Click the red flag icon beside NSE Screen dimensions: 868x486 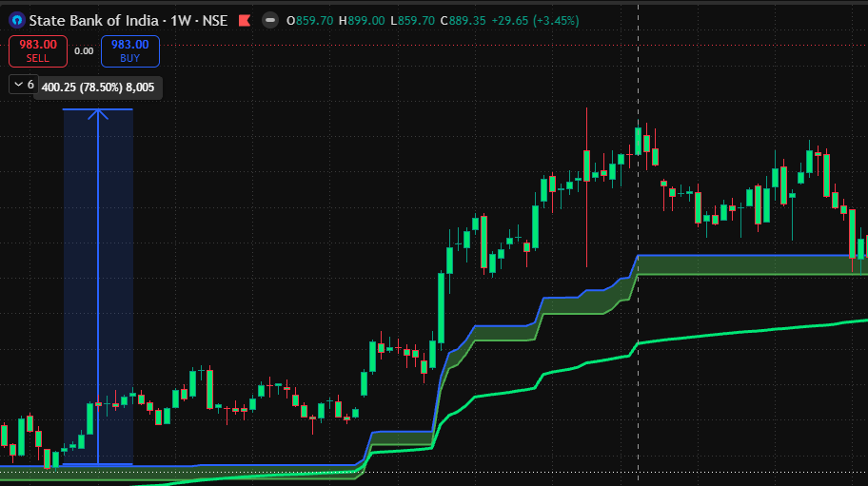244,21
